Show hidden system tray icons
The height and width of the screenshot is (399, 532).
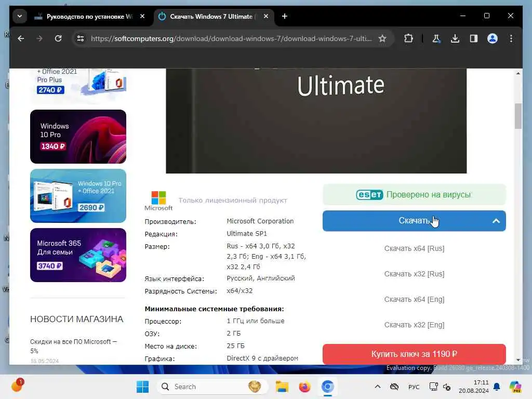pyautogui.click(x=377, y=387)
